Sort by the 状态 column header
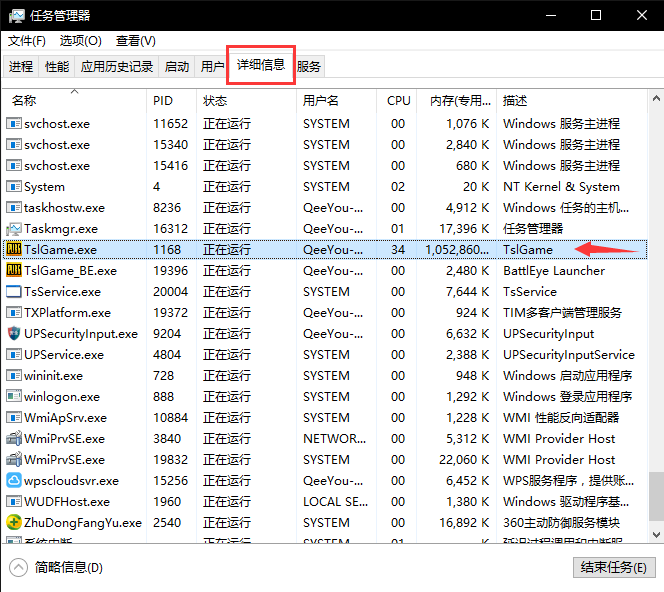 tap(246, 100)
